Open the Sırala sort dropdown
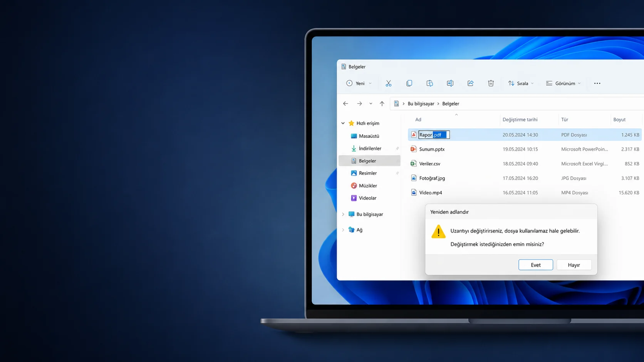The image size is (644, 362). coord(521,83)
